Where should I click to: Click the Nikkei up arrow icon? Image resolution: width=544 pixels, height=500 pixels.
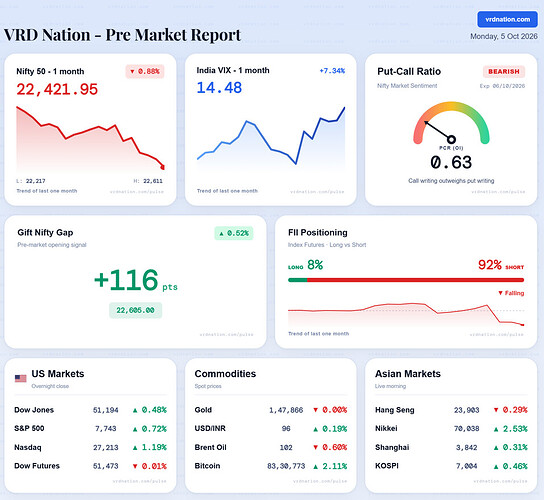496,429
